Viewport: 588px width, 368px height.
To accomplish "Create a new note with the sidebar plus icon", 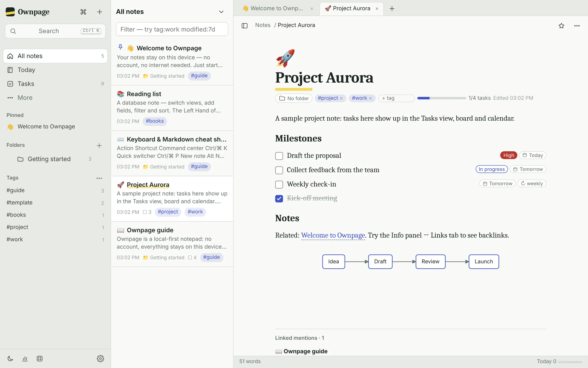I will [x=100, y=12].
